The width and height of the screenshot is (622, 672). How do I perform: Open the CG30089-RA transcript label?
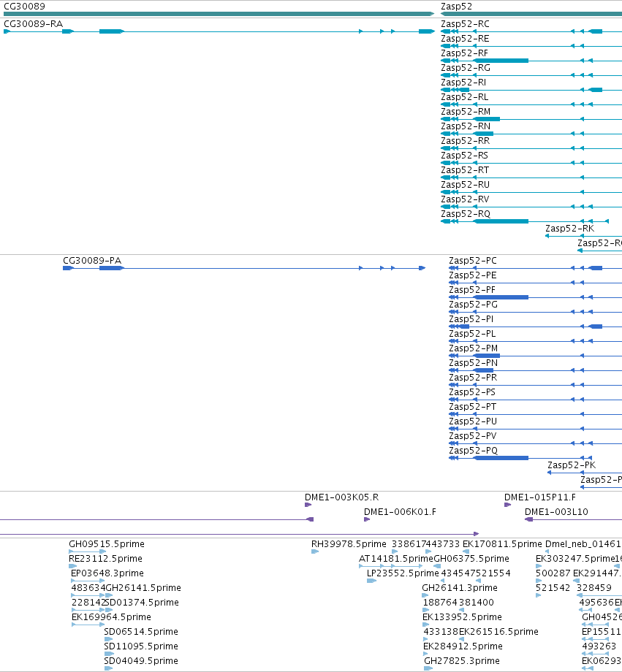pyautogui.click(x=33, y=24)
